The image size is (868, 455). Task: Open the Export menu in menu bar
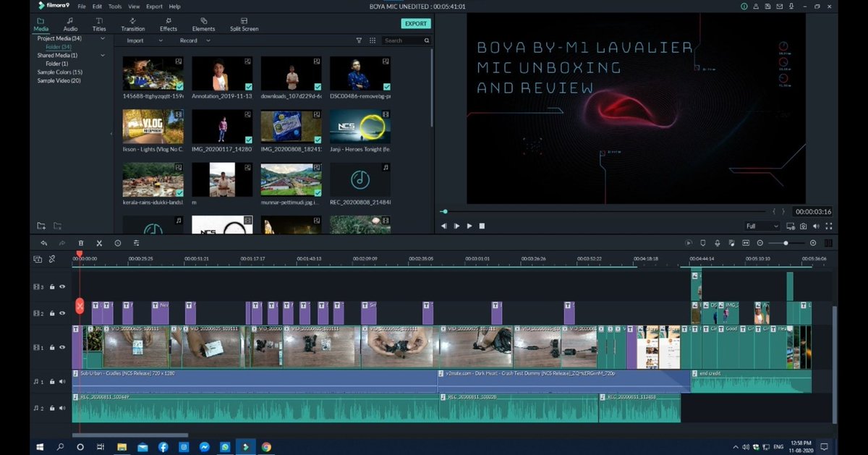pos(154,6)
